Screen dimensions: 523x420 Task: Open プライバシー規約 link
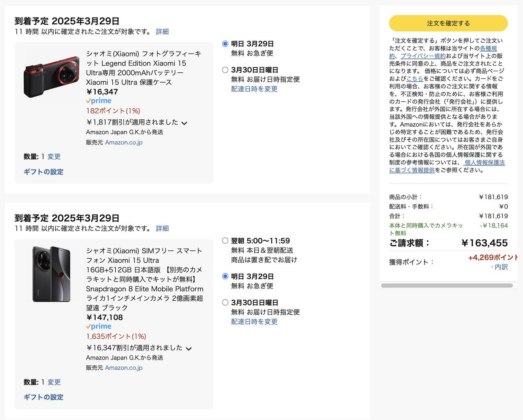click(x=423, y=56)
